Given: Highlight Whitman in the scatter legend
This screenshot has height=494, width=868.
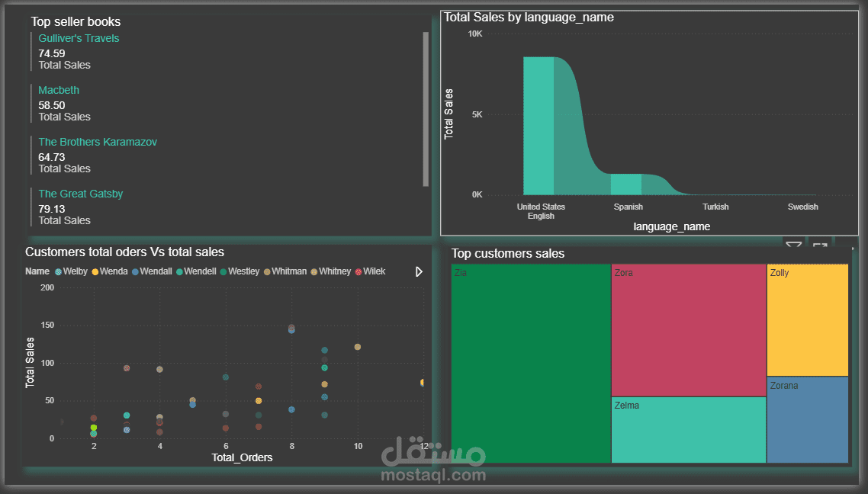Looking at the screenshot, I should pos(285,271).
